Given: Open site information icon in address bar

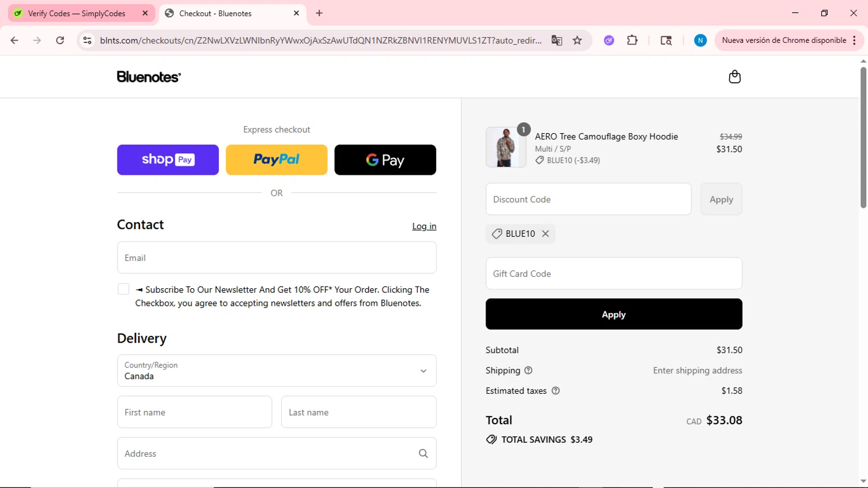Looking at the screenshot, I should coord(87,41).
